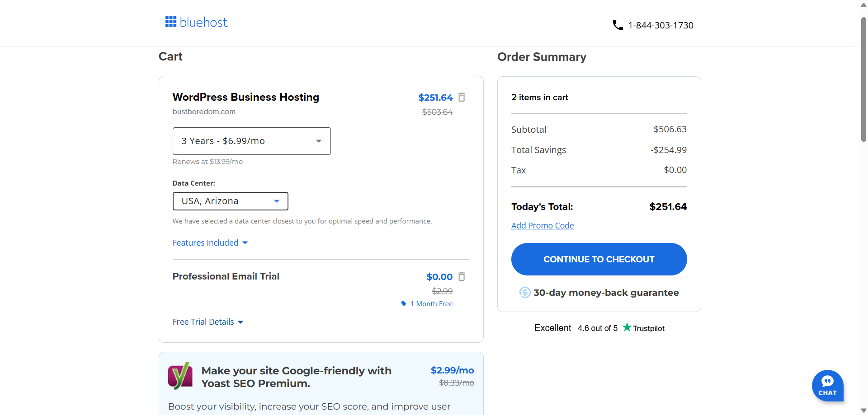Click the page vertical scrollbar thumb
Viewport: 868px width, 415px height.
[863, 79]
